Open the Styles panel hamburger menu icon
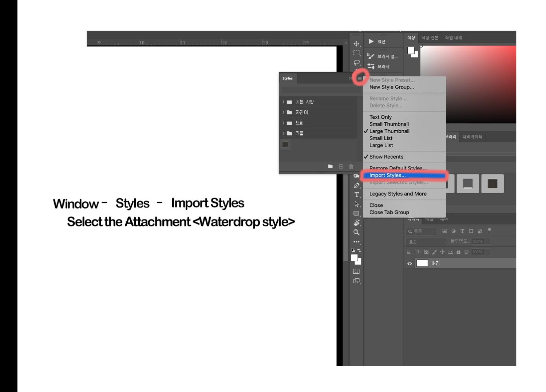This screenshot has height=392, width=546. pyautogui.click(x=360, y=78)
